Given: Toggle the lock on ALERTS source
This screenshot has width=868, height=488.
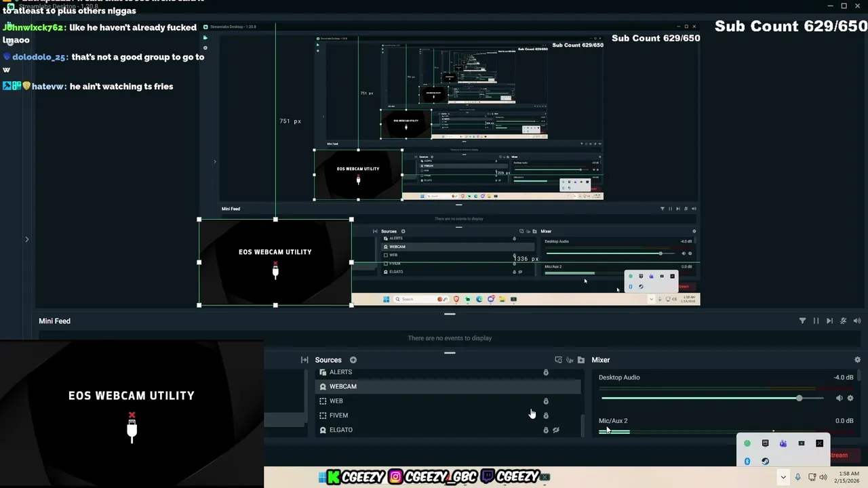Looking at the screenshot, I should pos(546,372).
